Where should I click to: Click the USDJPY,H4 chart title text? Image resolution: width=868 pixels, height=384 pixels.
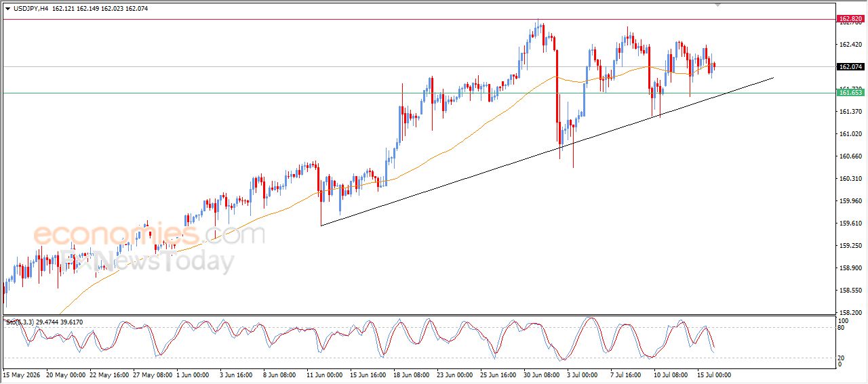(x=31, y=9)
